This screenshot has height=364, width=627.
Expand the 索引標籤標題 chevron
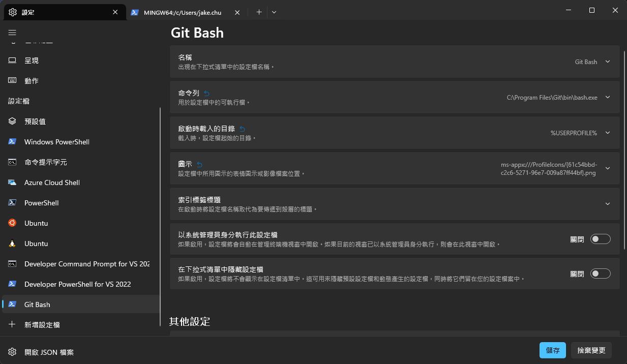(607, 204)
